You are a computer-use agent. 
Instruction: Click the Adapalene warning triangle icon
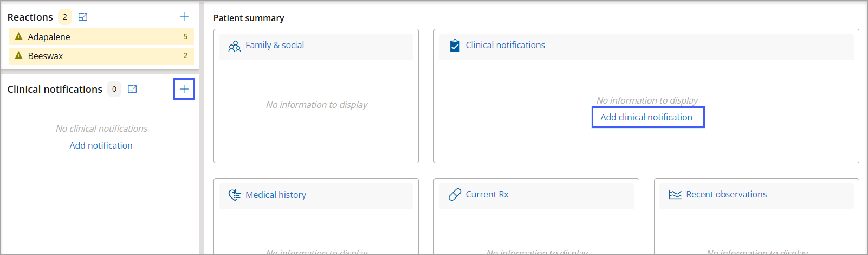pos(18,36)
